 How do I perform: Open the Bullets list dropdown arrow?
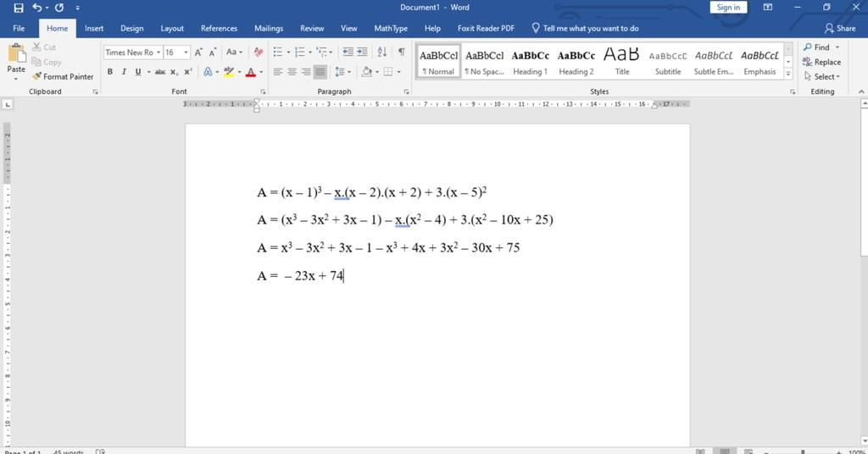pyautogui.click(x=288, y=53)
